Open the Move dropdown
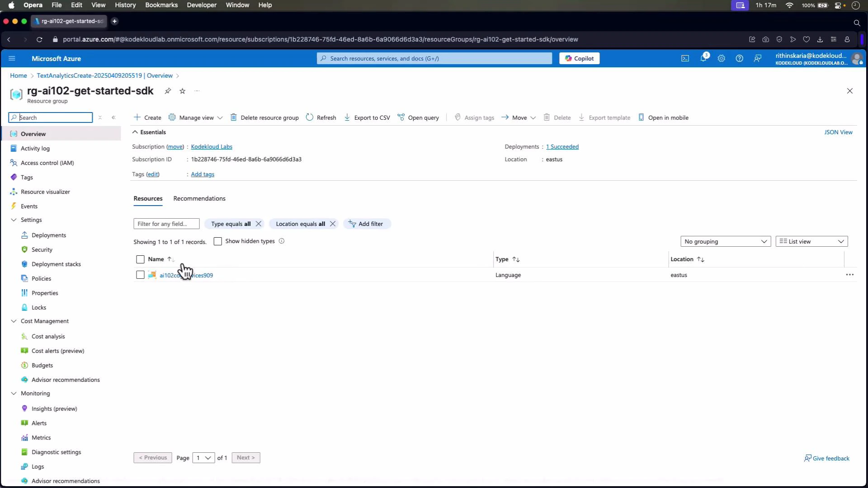Viewport: 868px width, 488px height. tap(519, 117)
